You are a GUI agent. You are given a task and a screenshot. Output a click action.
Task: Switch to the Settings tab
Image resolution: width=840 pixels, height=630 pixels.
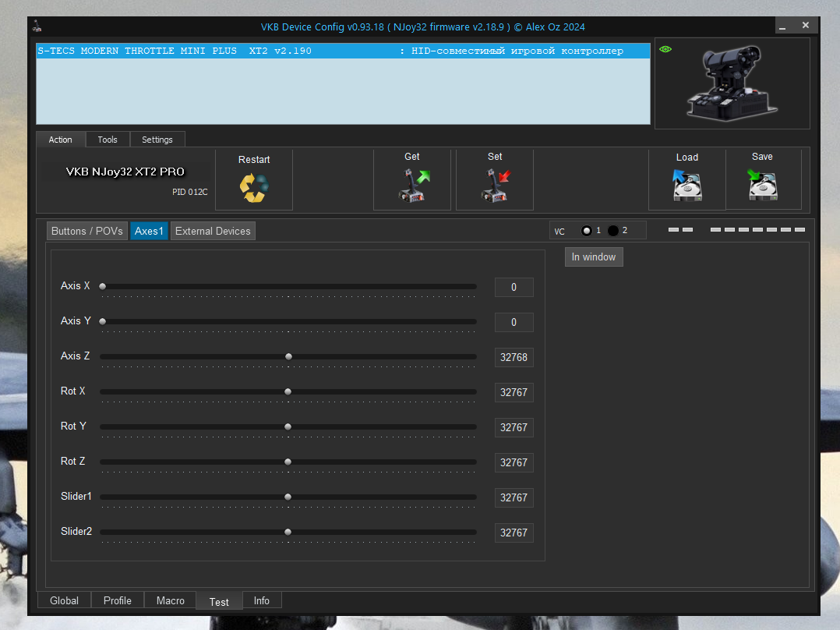(x=157, y=140)
